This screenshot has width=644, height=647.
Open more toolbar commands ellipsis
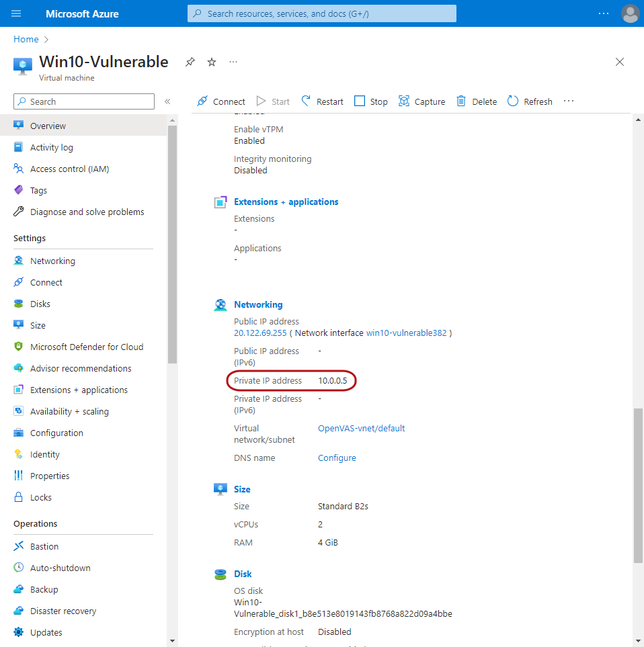569,101
